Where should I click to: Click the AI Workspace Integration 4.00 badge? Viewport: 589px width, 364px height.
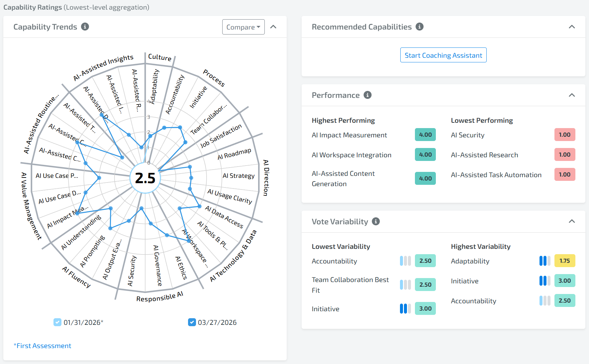(425, 155)
